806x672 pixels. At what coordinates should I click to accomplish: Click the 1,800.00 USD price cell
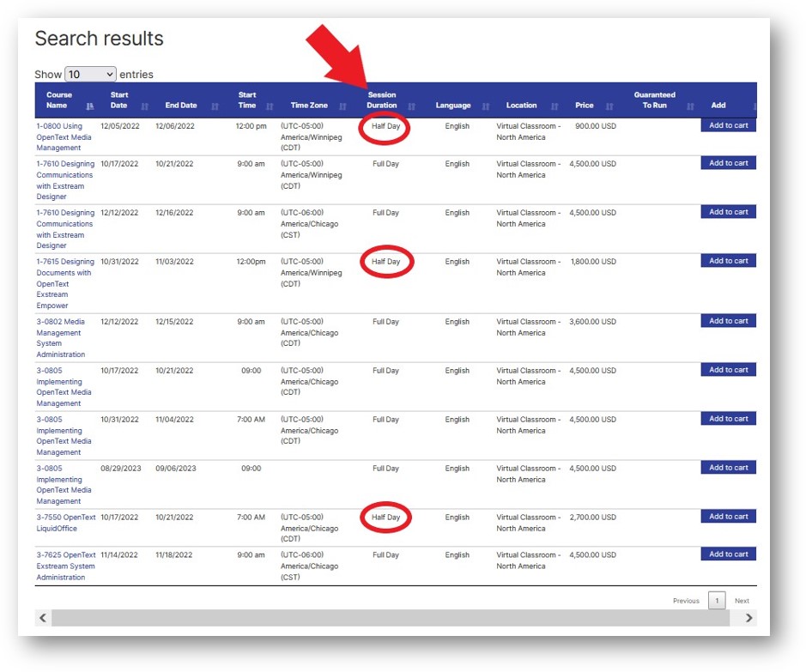coord(593,262)
